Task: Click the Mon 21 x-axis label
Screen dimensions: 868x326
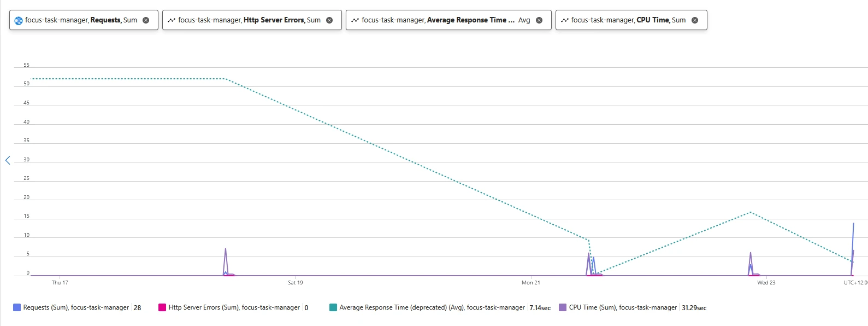Action: coord(531,283)
